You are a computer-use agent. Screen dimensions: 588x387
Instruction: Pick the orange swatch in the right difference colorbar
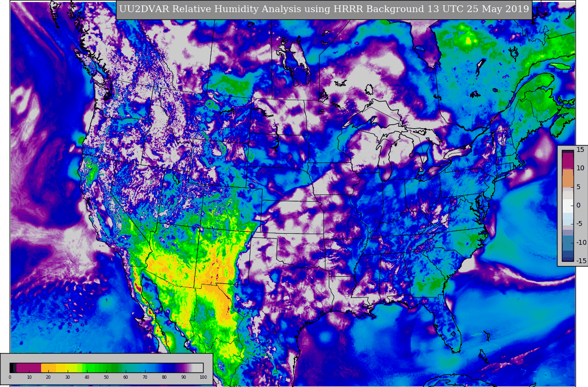(568, 178)
